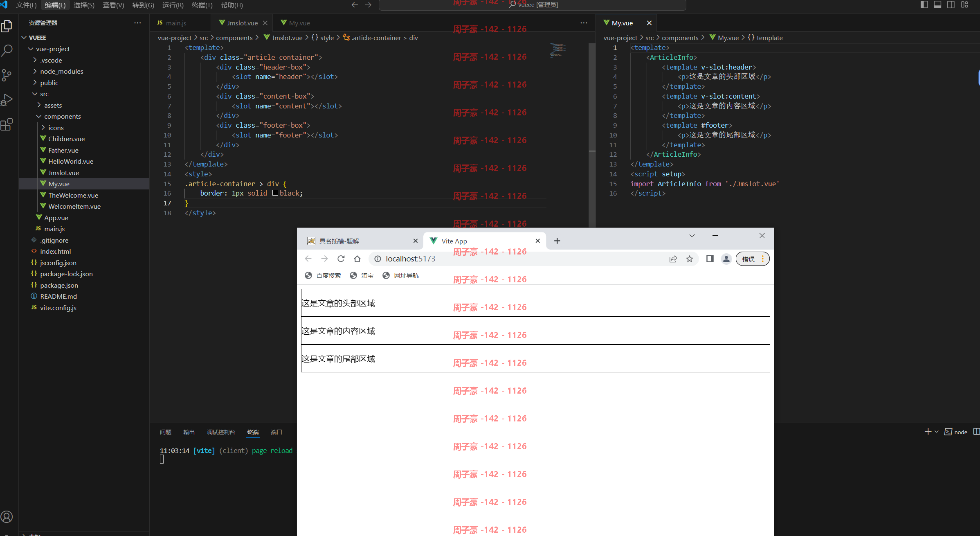Screen dimensions: 980x536
Task: Click the explorer panel more actions ellipsis
Action: (137, 23)
